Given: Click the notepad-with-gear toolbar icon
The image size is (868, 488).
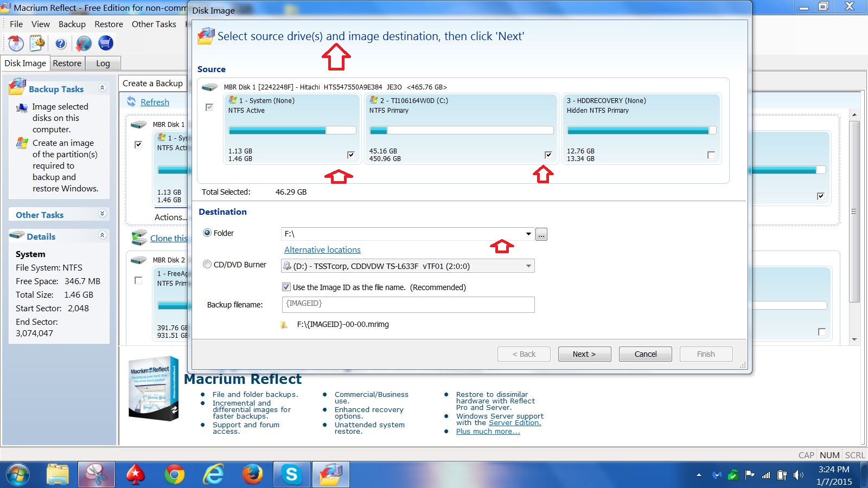Looking at the screenshot, I should (x=37, y=43).
